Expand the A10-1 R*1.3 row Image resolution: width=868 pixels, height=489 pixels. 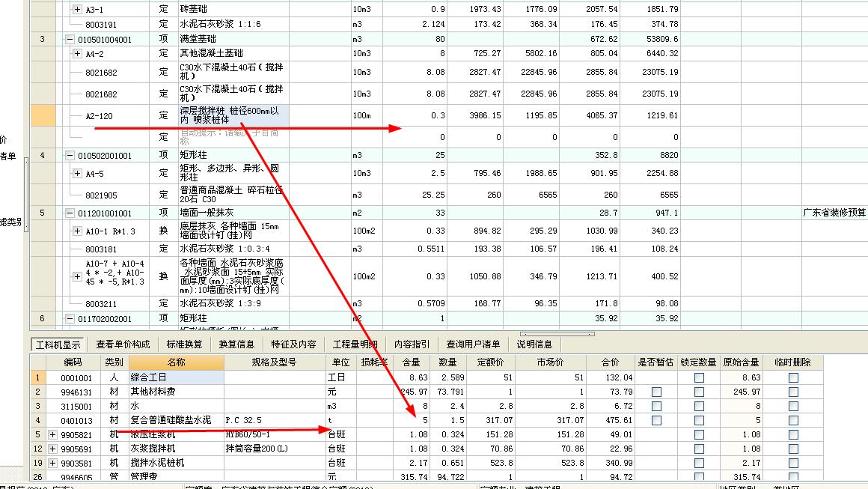(x=78, y=231)
